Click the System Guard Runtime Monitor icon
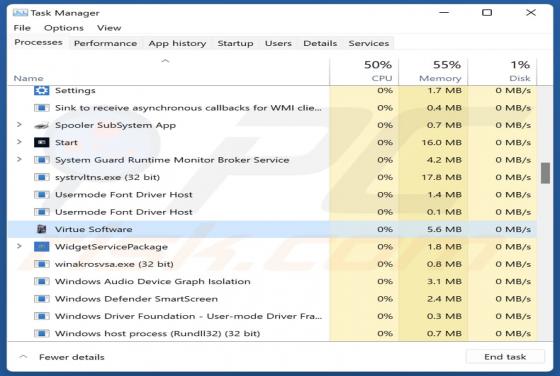 [41, 160]
